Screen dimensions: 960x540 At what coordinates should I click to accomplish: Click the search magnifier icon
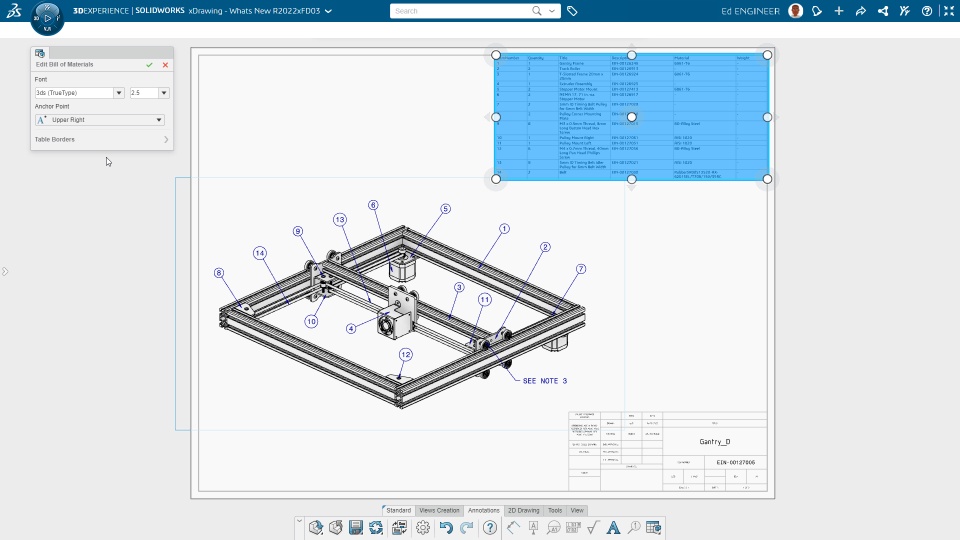[537, 10]
